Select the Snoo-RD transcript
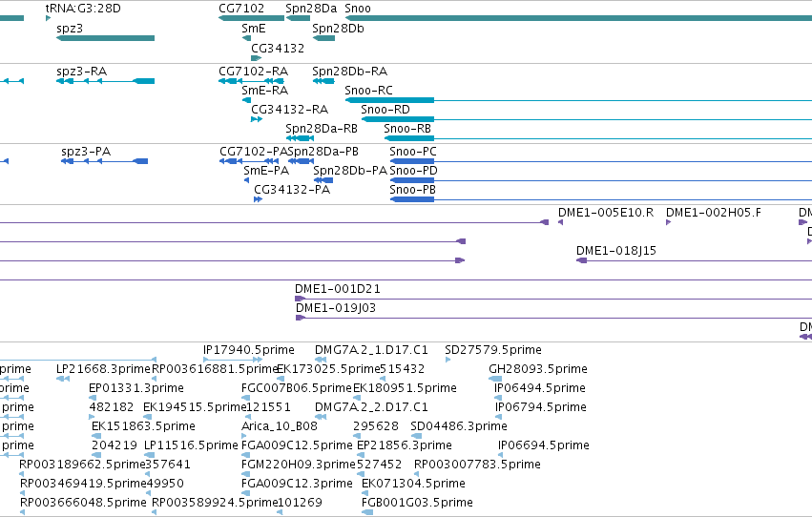Viewport: 812px width, 517px height. (x=587, y=119)
